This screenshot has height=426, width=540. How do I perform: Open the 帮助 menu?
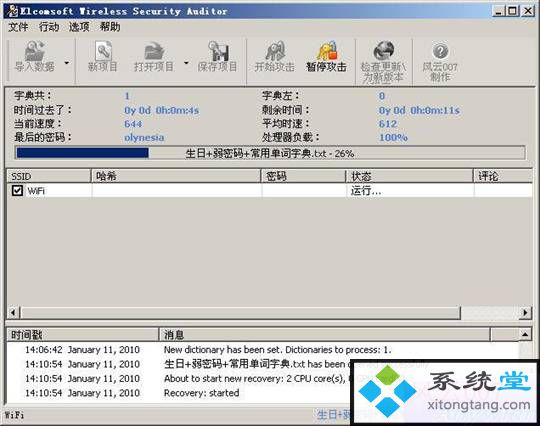(x=110, y=27)
